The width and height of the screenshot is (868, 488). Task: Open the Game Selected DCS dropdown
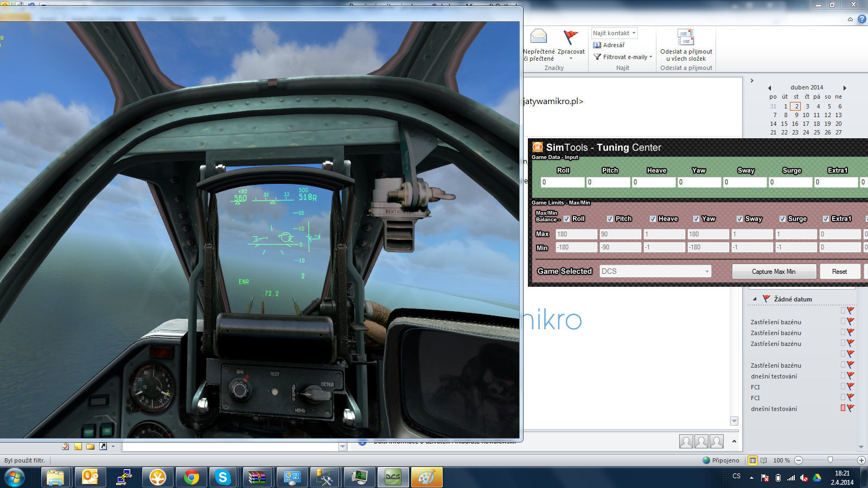tap(655, 271)
